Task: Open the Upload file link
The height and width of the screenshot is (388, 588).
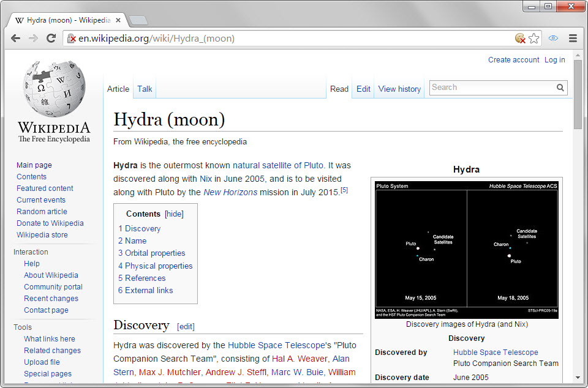Action: tap(42, 362)
